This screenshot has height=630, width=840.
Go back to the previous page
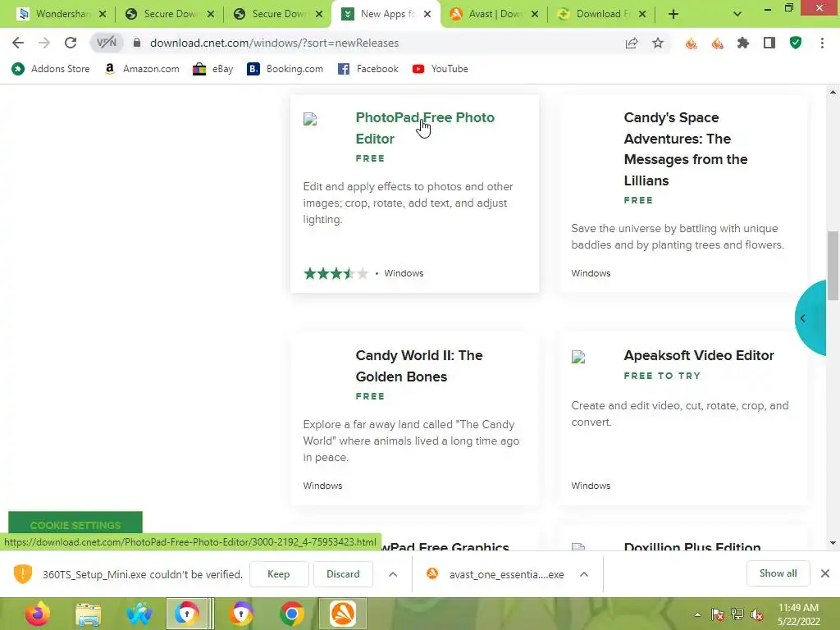coord(18,43)
